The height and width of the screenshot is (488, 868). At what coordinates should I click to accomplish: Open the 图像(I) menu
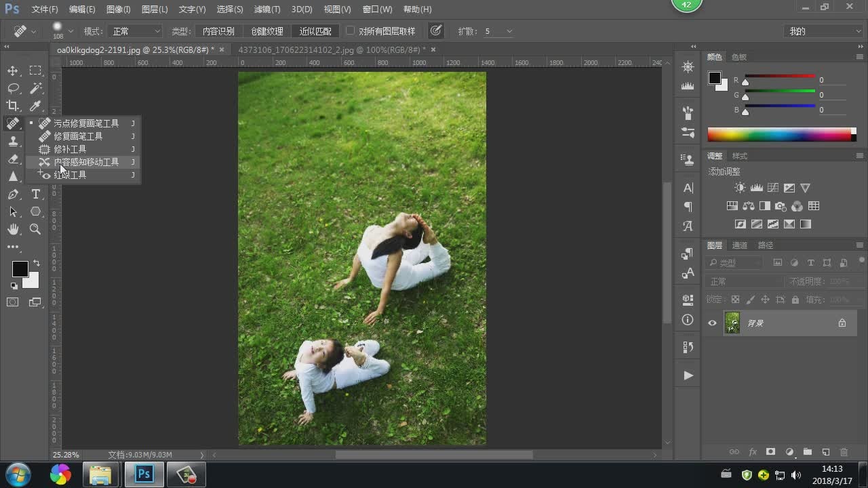(x=118, y=9)
